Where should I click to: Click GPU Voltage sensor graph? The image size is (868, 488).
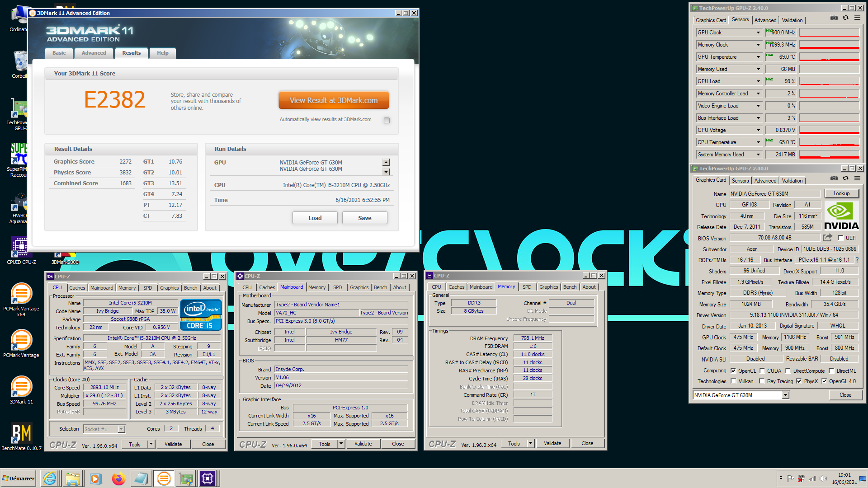pyautogui.click(x=829, y=130)
